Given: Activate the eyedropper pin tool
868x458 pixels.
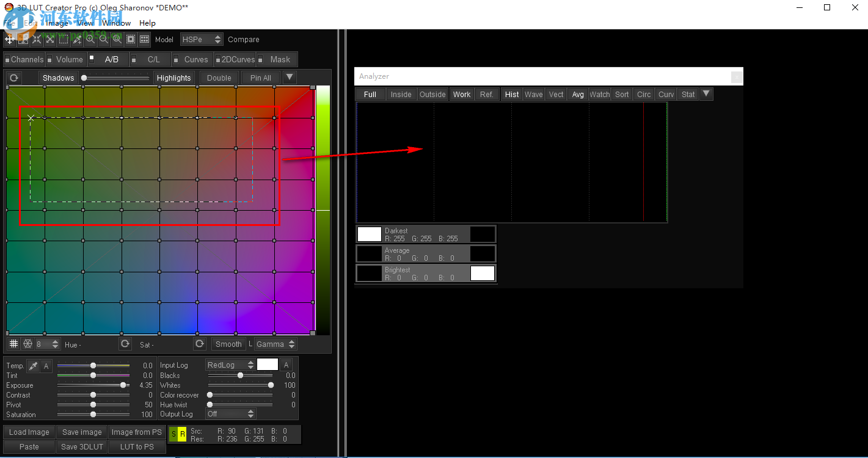Looking at the screenshot, I should tap(76, 39).
